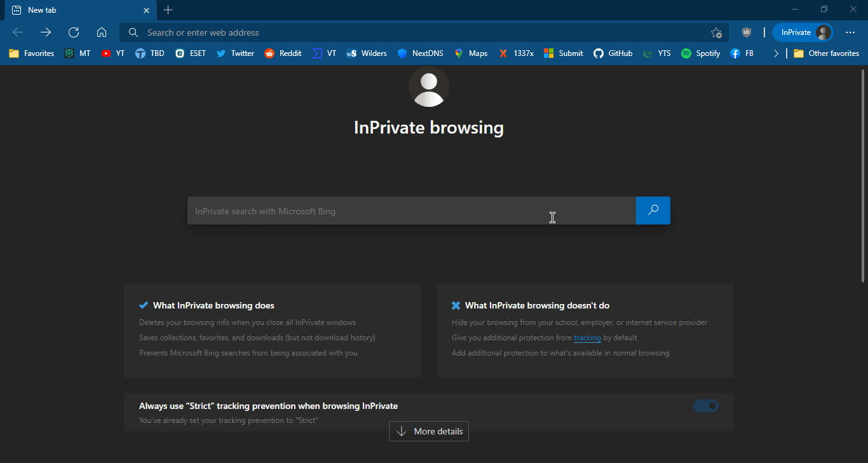
Task: Click the Forward navigation arrow
Action: tap(46, 32)
